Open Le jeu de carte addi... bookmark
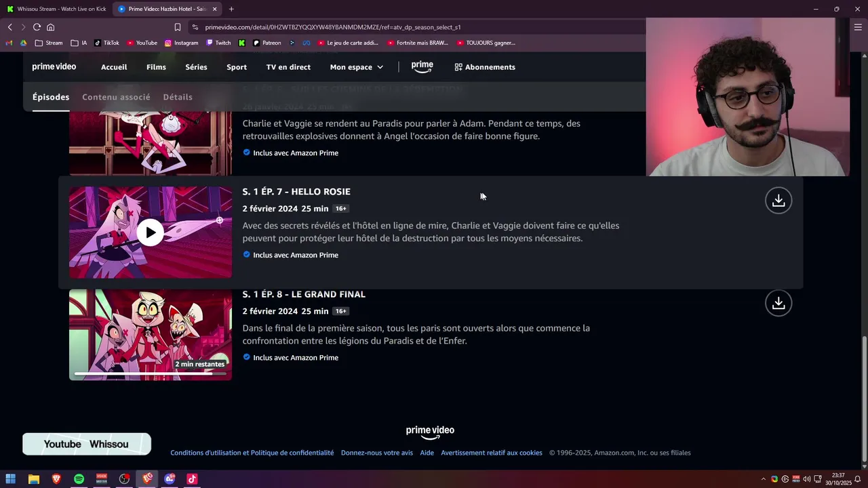The height and width of the screenshot is (488, 868). [348, 43]
